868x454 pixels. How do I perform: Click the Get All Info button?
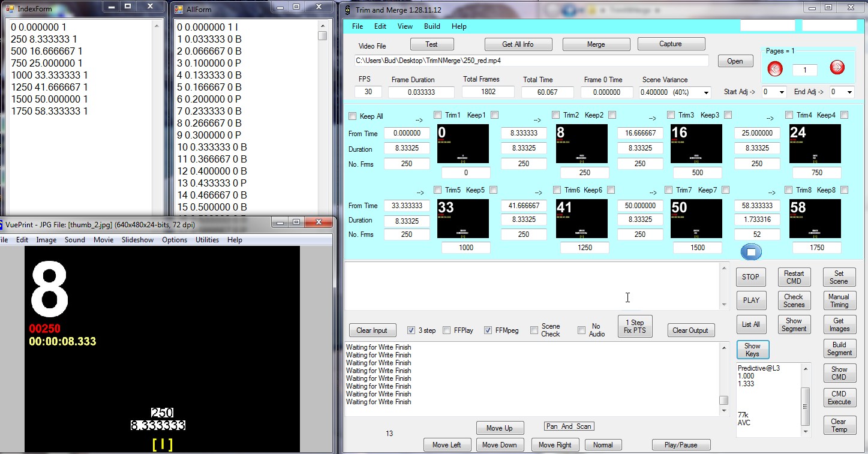(518, 44)
